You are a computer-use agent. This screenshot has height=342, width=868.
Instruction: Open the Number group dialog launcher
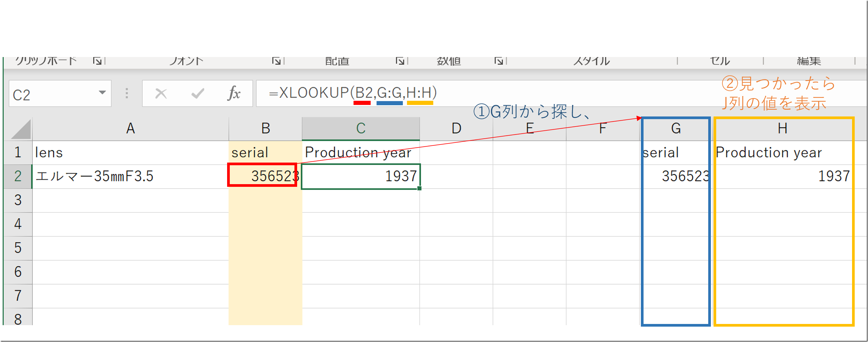[499, 61]
